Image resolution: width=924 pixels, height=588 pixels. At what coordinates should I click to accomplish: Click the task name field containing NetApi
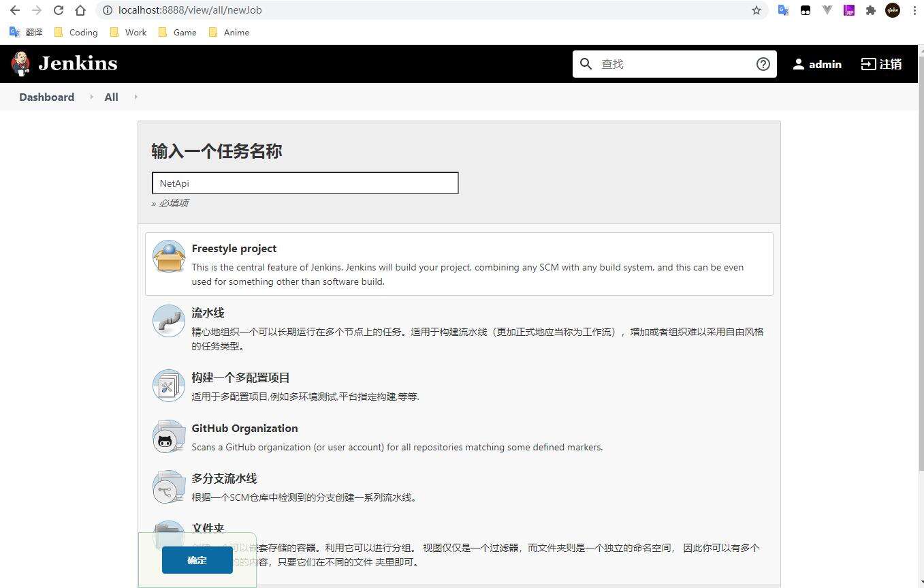305,183
